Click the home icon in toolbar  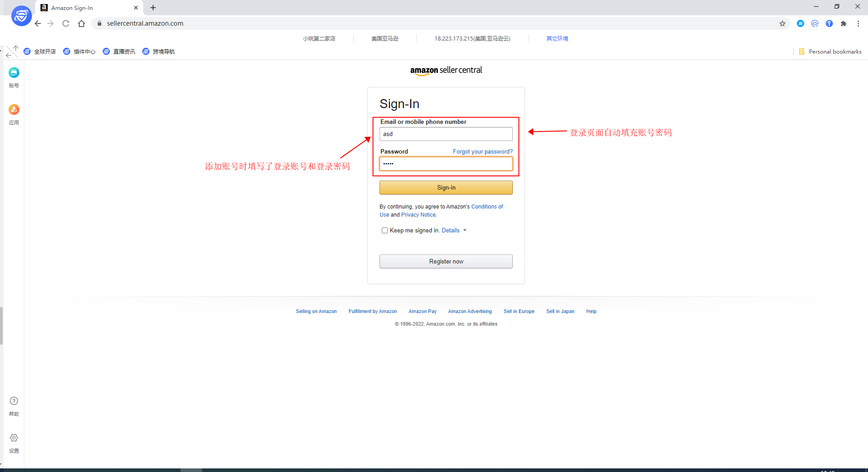(81, 23)
